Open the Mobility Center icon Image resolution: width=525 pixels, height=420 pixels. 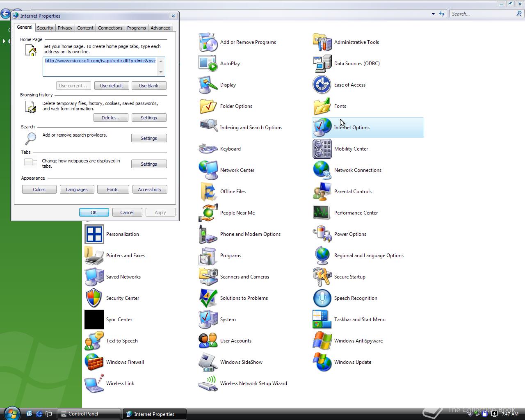pyautogui.click(x=322, y=149)
